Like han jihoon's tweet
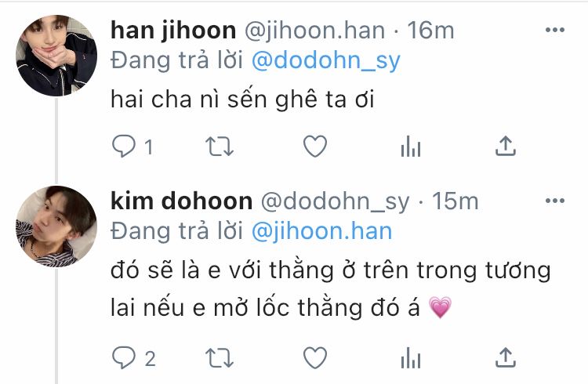This screenshot has width=588, height=384. pyautogui.click(x=315, y=146)
